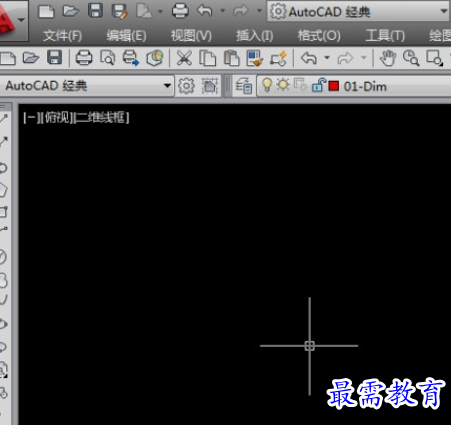Open layer dropdown showing 01-Dim
Viewport: 451px width, 425px height.
point(354,86)
